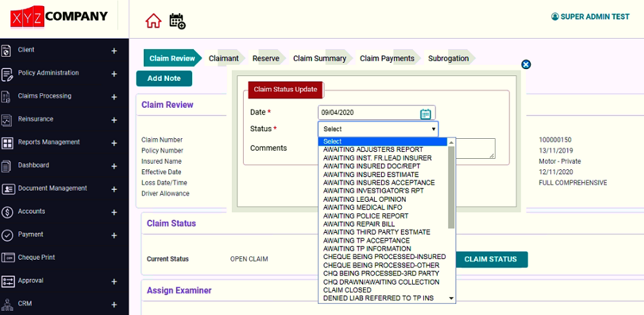Click the Date input field

coord(369,113)
